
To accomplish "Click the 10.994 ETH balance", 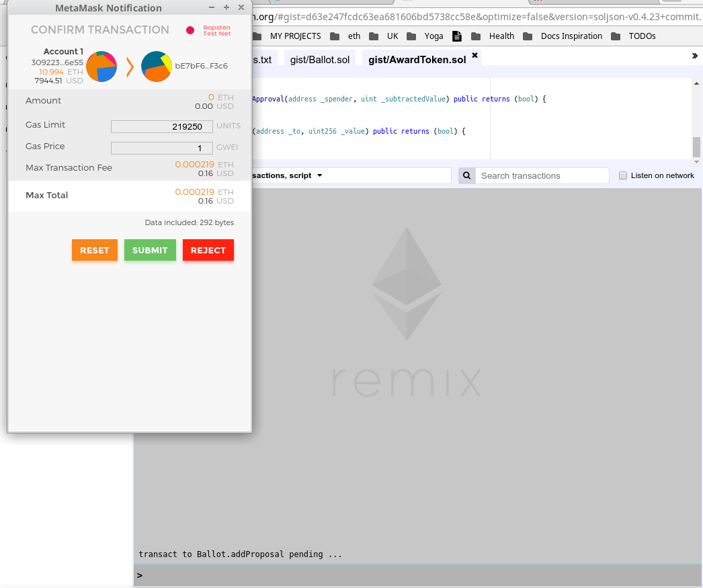I will [61, 72].
